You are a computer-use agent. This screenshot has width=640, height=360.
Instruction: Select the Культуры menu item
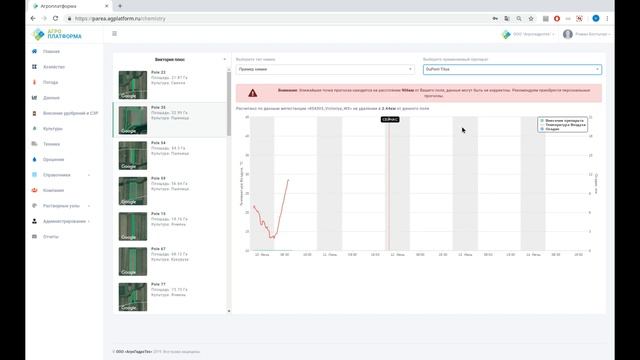point(53,129)
